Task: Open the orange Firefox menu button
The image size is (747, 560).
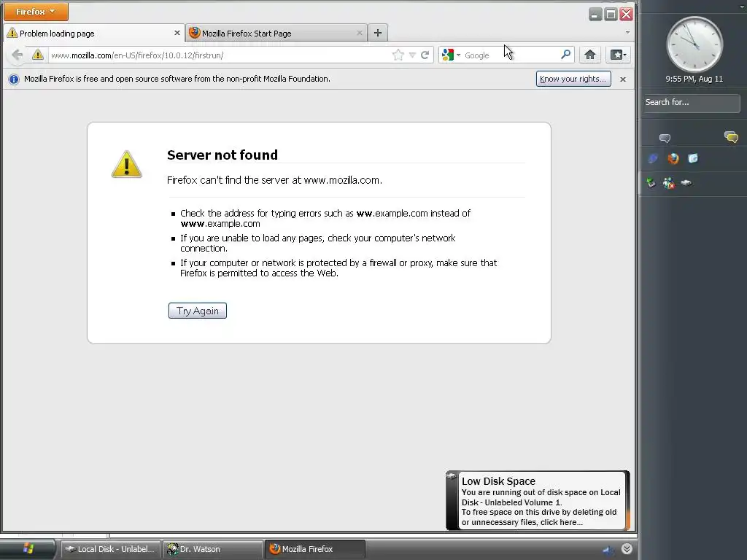Action: (36, 12)
